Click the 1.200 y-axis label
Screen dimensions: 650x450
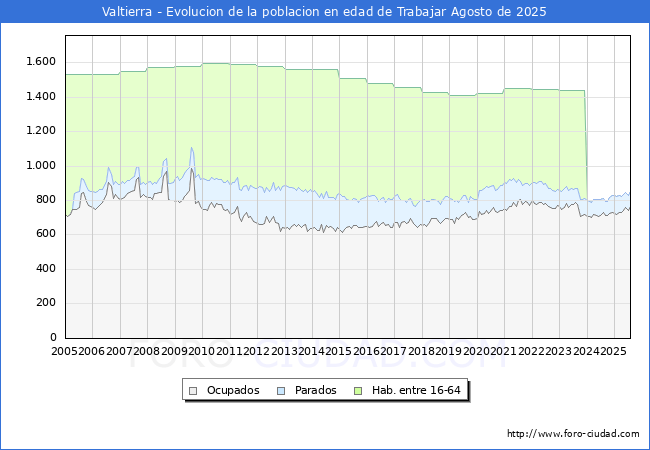[39, 131]
